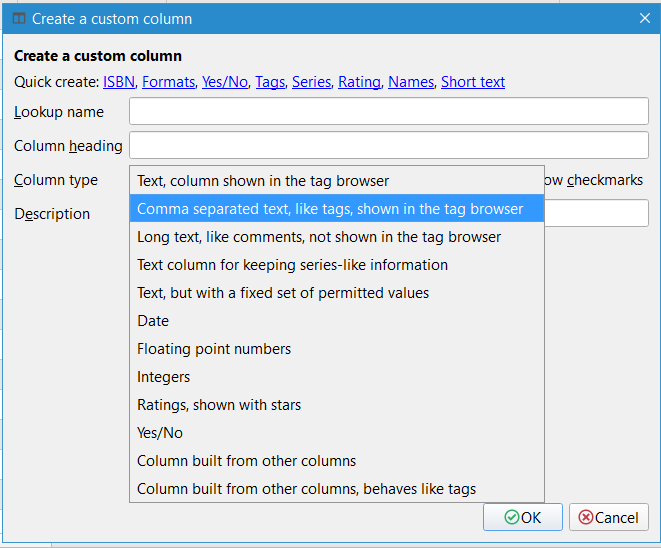Choose 'Comma separated text, like tags' option
This screenshot has width=661, height=548.
[x=330, y=209]
